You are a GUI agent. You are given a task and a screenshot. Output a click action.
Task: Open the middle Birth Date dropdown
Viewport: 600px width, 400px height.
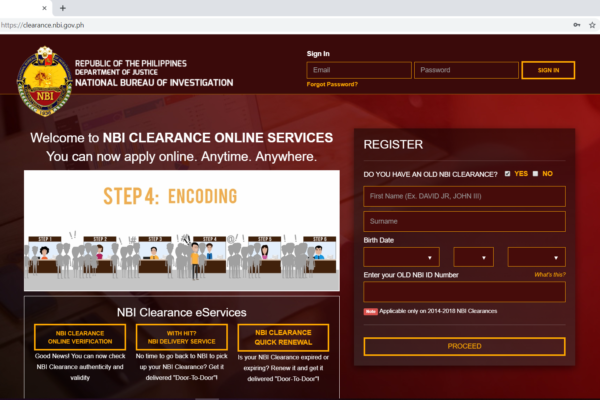pos(473,257)
